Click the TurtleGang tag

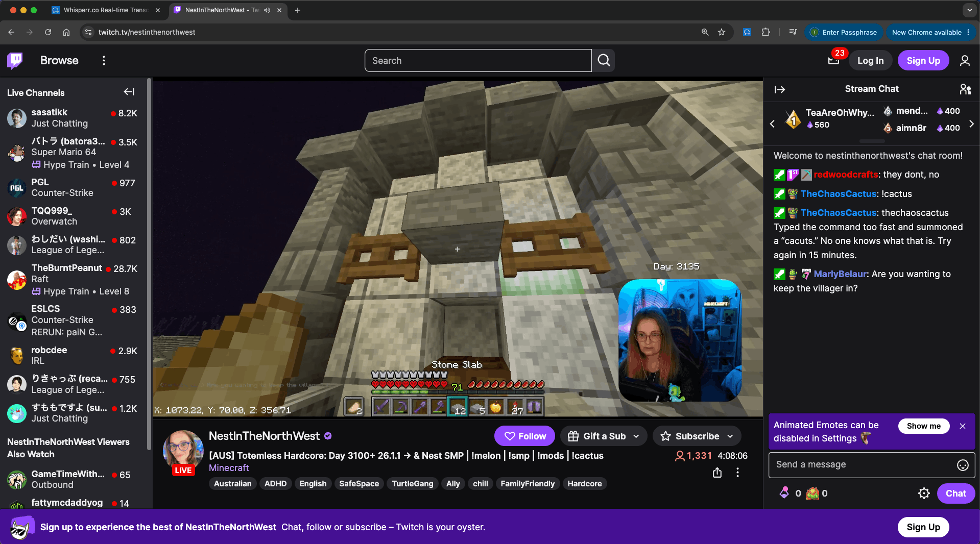click(412, 484)
